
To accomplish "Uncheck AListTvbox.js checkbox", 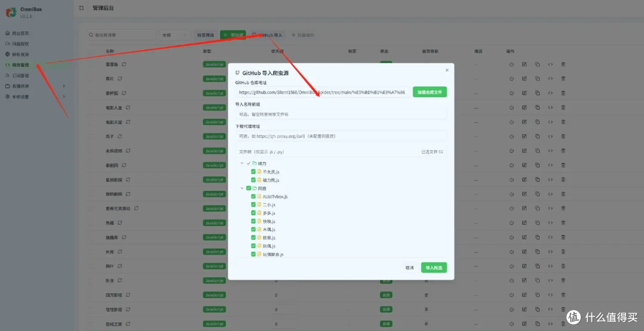I will [x=253, y=196].
